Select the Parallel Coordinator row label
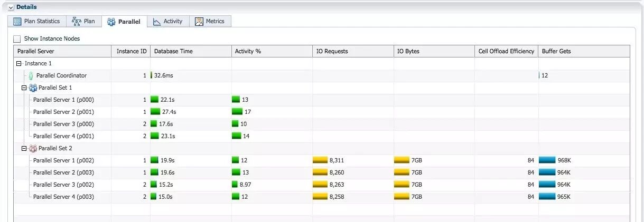 click(x=61, y=75)
